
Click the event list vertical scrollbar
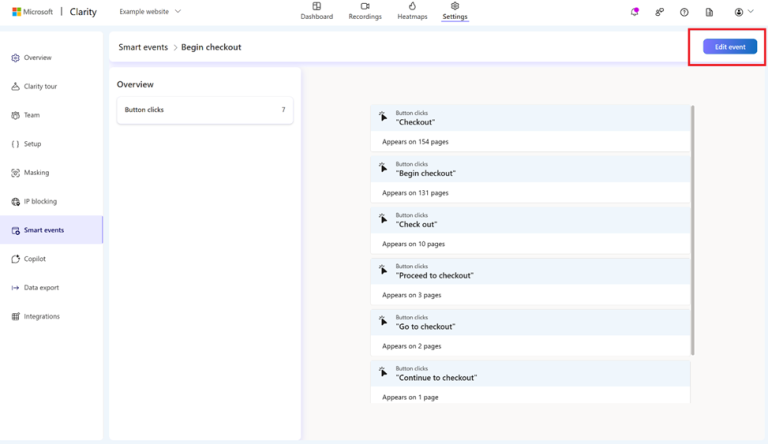pyautogui.click(x=693, y=230)
